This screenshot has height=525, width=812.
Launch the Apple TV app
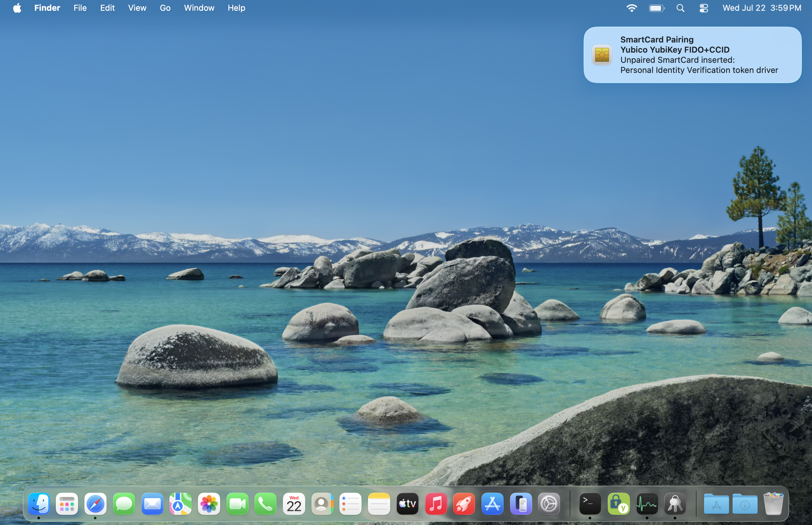408,503
